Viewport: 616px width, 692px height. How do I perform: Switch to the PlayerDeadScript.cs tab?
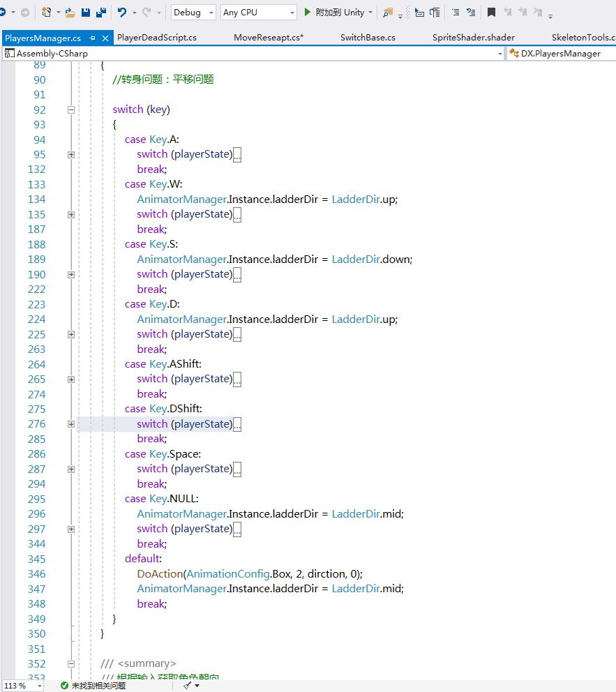157,37
